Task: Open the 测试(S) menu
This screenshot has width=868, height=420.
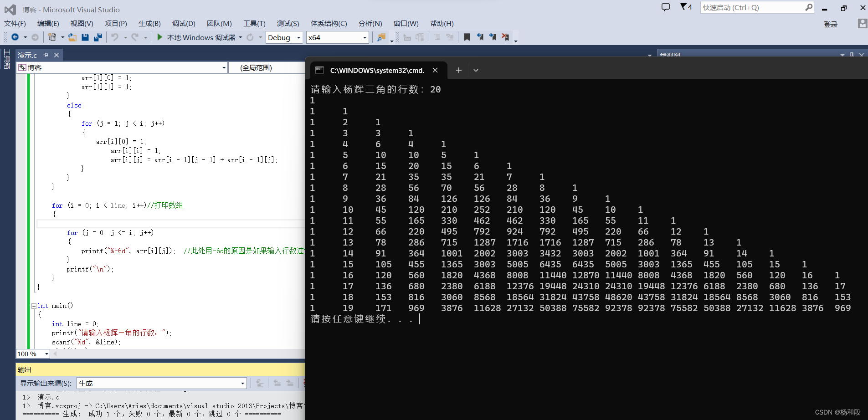Action: (x=288, y=24)
